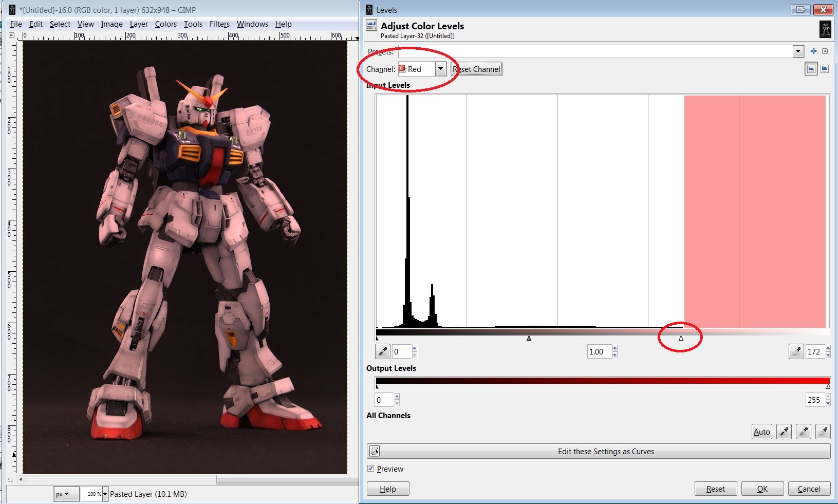Open the Layer menu
Image resolution: width=838 pixels, height=504 pixels.
[139, 24]
